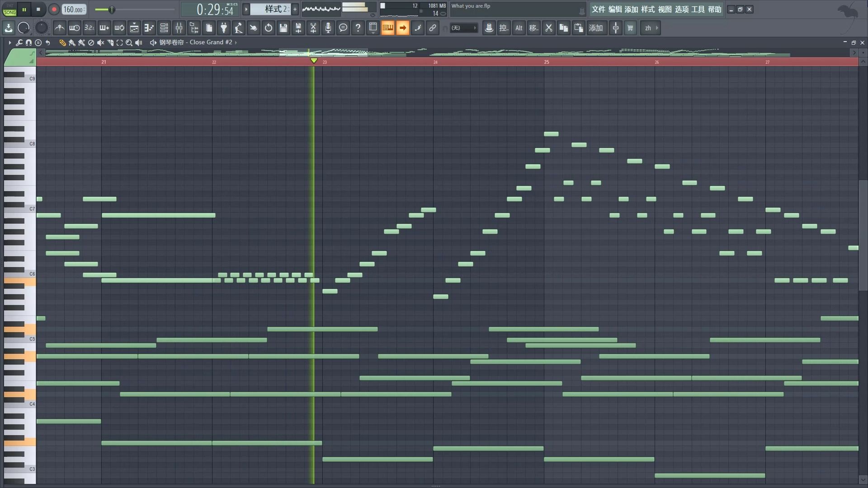This screenshot has width=868, height=488.
Task: Click the 160.000 tempo field
Action: [74, 9]
